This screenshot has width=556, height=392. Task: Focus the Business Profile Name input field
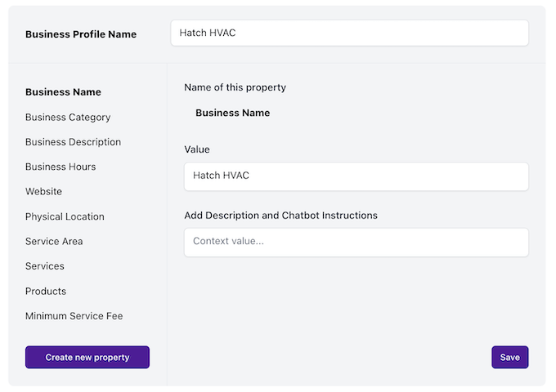pyautogui.click(x=349, y=33)
